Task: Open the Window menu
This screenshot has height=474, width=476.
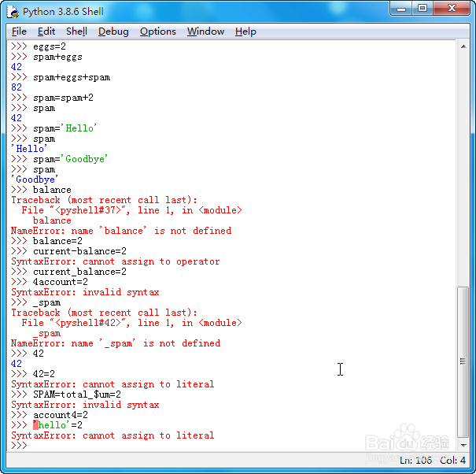Action: (205, 31)
